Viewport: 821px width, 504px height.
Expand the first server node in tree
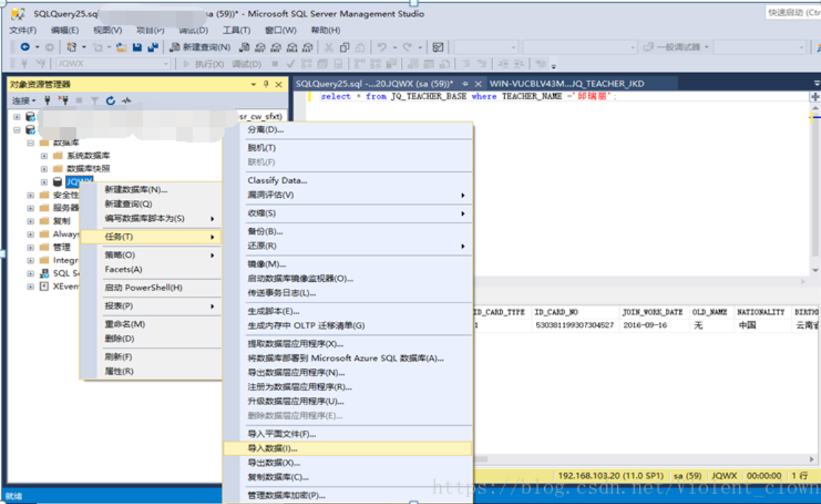pos(17,117)
